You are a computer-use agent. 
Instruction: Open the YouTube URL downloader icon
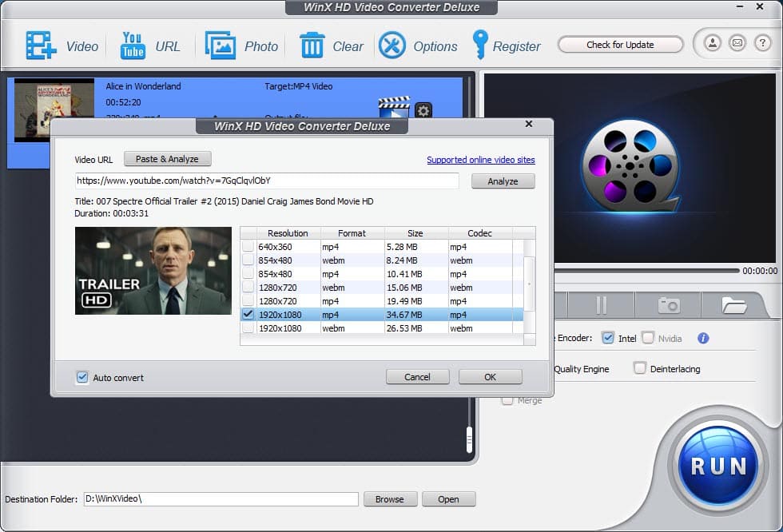133,46
